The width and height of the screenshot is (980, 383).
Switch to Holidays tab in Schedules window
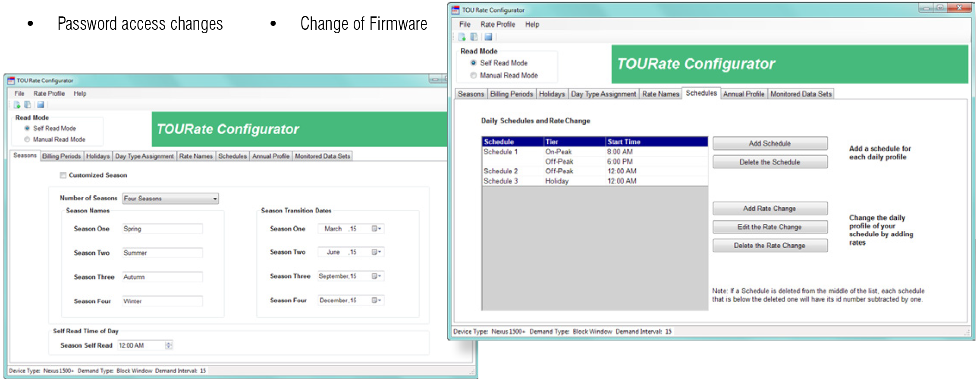tap(552, 94)
